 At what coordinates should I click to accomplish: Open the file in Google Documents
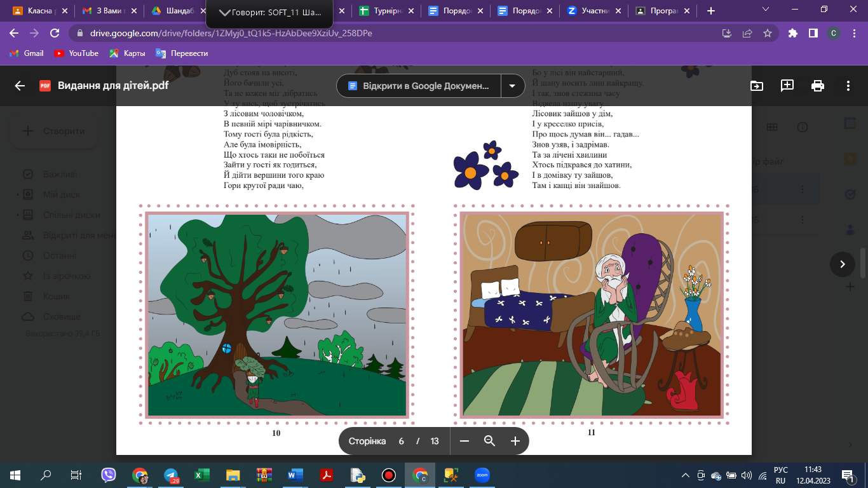click(419, 86)
